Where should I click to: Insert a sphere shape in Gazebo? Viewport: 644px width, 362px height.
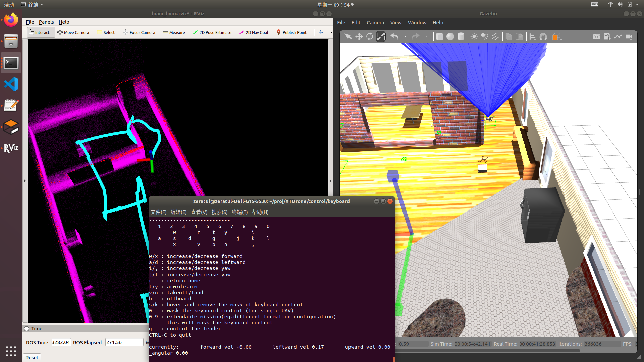450,37
